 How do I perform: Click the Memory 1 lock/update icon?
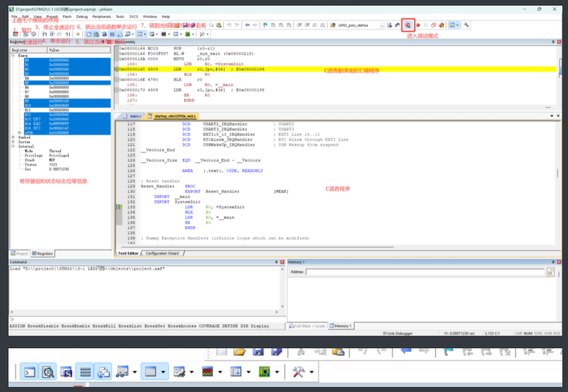click(550, 272)
